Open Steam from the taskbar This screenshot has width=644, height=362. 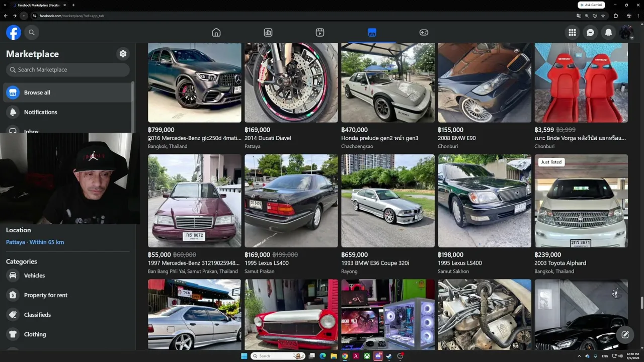389,356
